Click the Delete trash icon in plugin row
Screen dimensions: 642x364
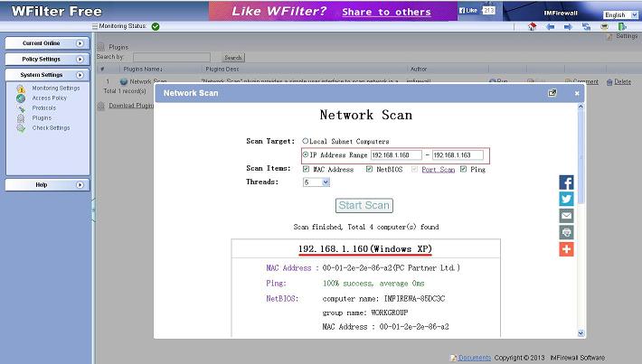(x=609, y=82)
